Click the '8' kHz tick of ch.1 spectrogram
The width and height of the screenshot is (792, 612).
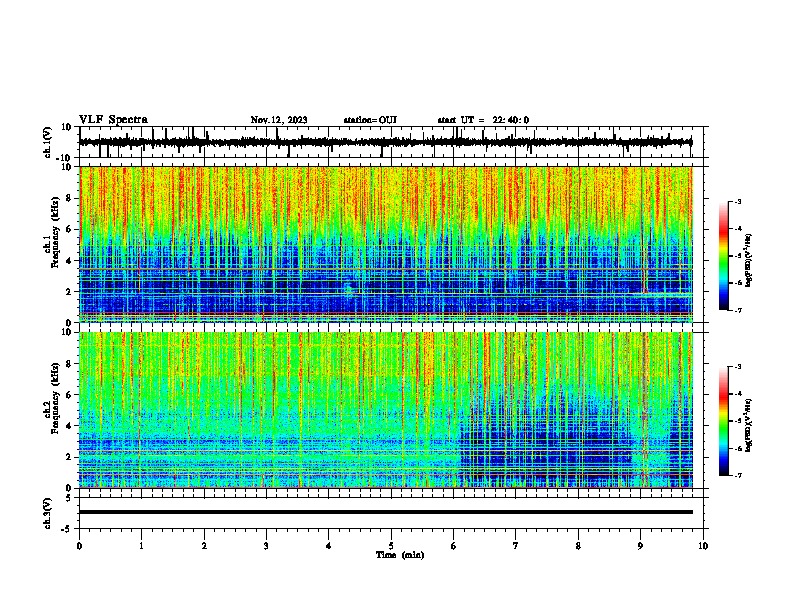pyautogui.click(x=70, y=198)
